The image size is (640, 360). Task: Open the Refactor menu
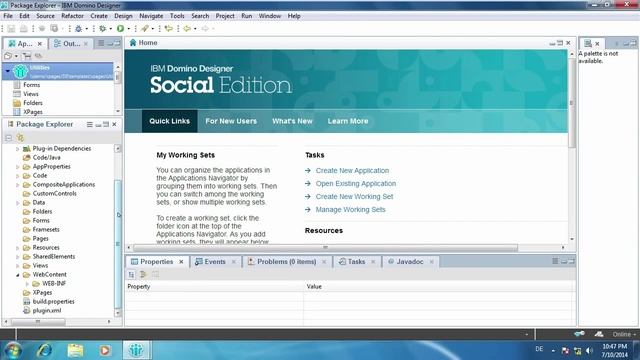coord(72,16)
